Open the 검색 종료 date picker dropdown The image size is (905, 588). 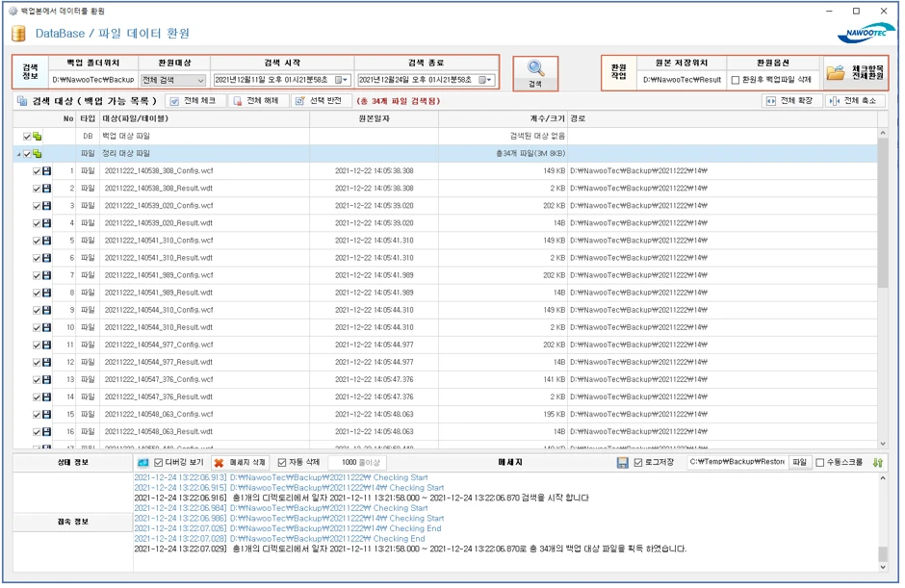point(485,80)
